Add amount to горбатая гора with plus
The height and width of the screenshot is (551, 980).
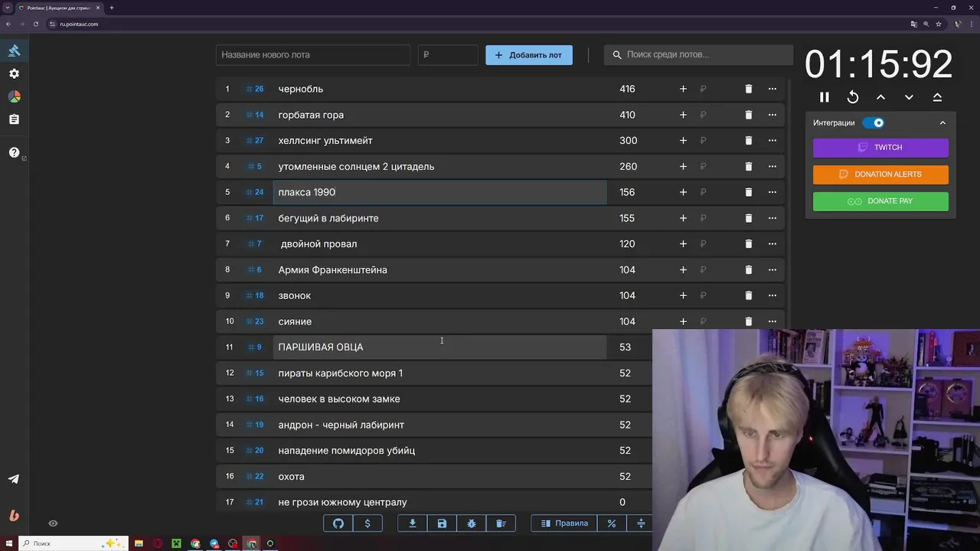(x=683, y=115)
